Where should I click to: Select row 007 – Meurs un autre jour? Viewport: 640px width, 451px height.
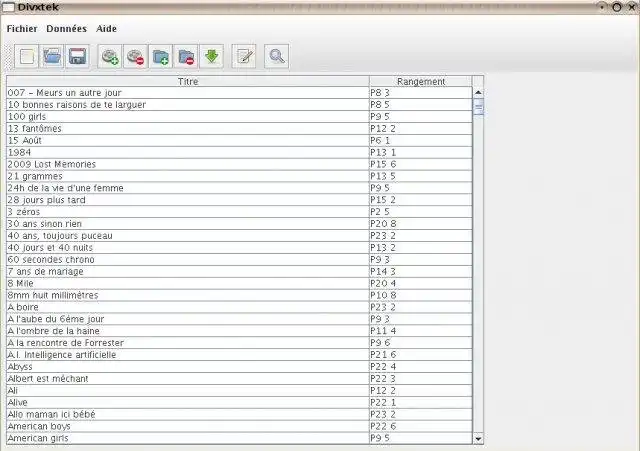[x=239, y=93]
